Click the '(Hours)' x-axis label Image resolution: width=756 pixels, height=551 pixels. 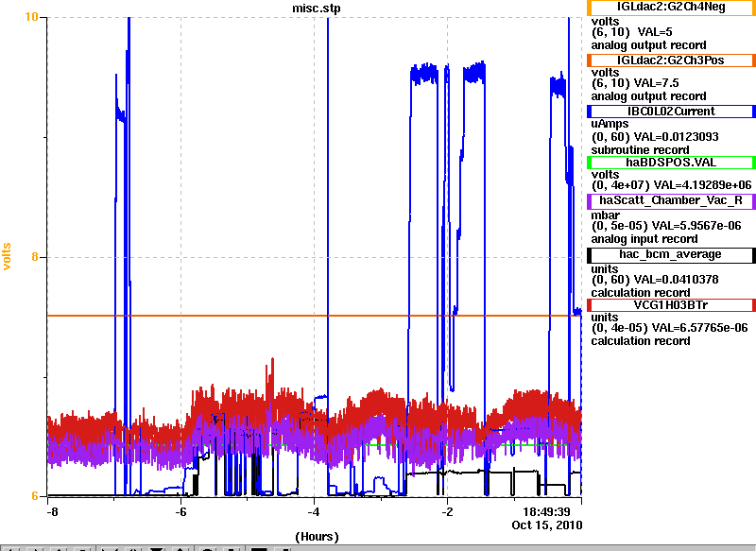pos(317,537)
